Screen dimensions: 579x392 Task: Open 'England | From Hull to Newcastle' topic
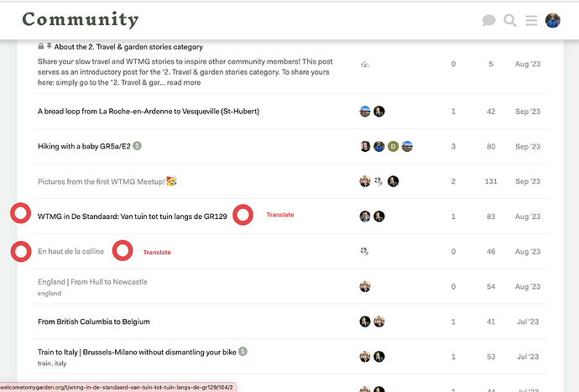92,282
